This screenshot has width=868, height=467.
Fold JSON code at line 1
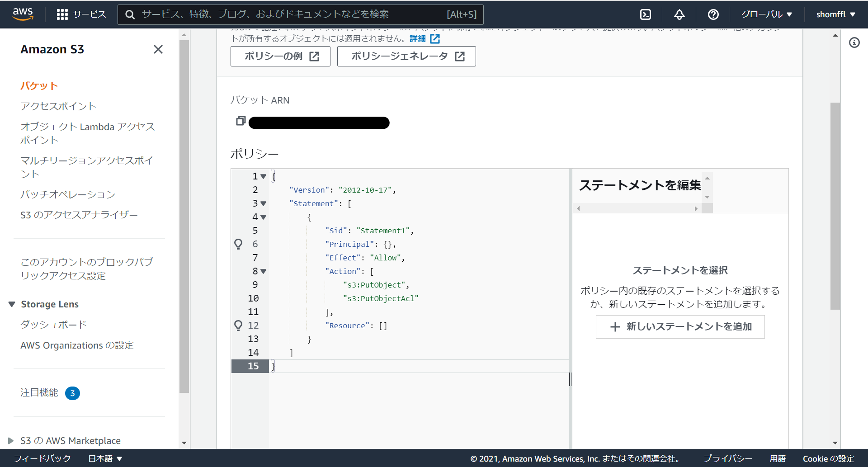pos(263,177)
